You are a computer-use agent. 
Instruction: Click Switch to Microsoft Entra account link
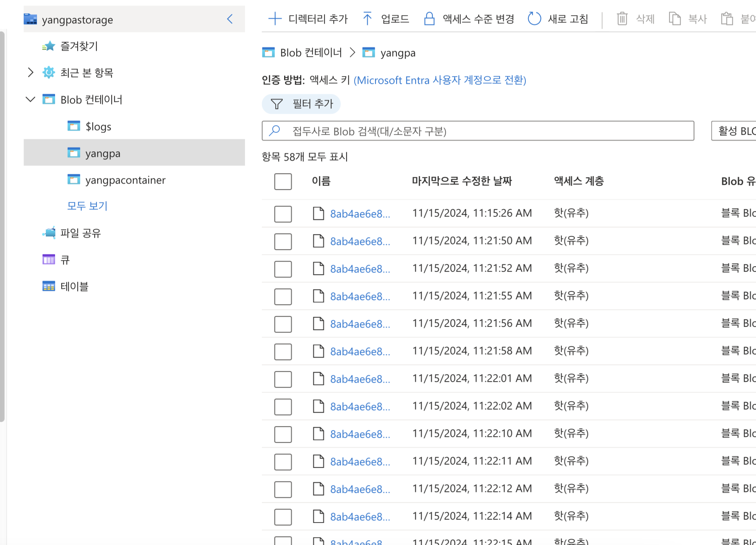point(440,80)
